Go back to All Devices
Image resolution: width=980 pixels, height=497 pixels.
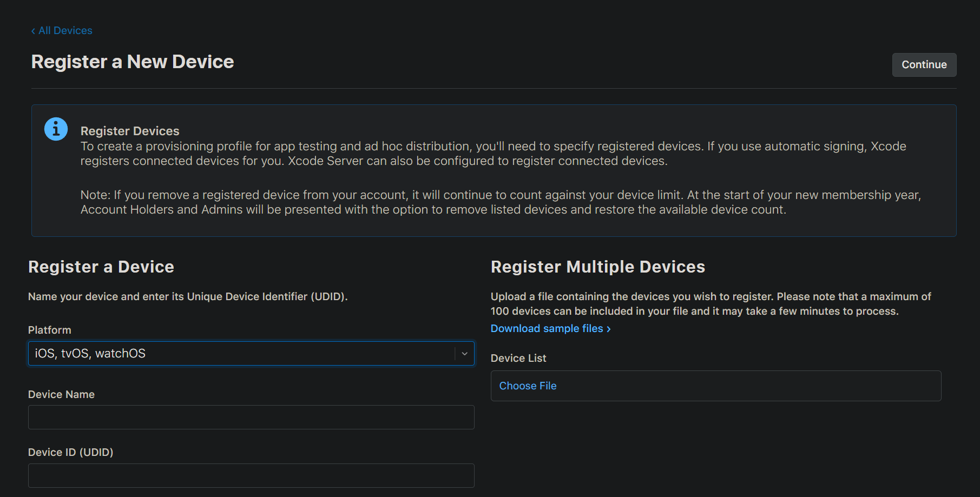coord(62,31)
